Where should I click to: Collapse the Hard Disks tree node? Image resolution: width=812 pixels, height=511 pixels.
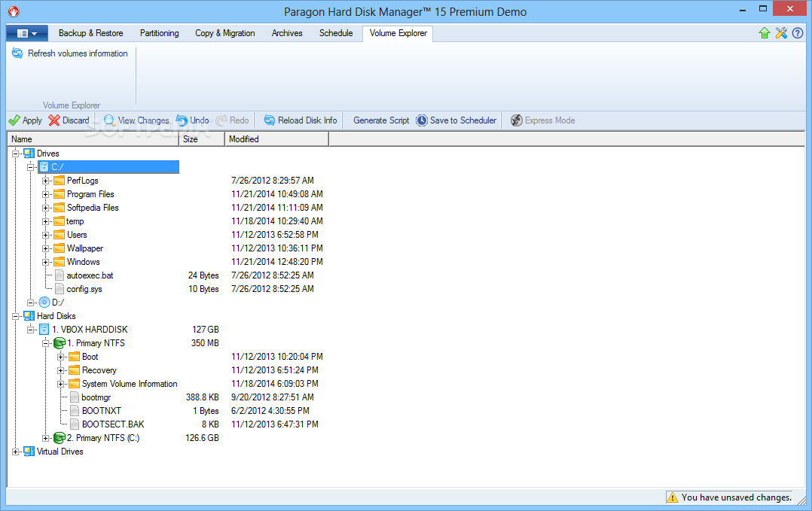pos(16,316)
